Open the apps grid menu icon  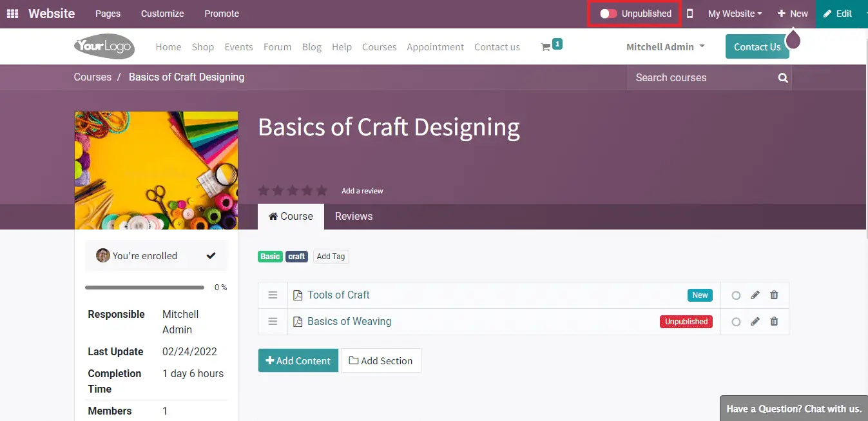click(x=12, y=14)
